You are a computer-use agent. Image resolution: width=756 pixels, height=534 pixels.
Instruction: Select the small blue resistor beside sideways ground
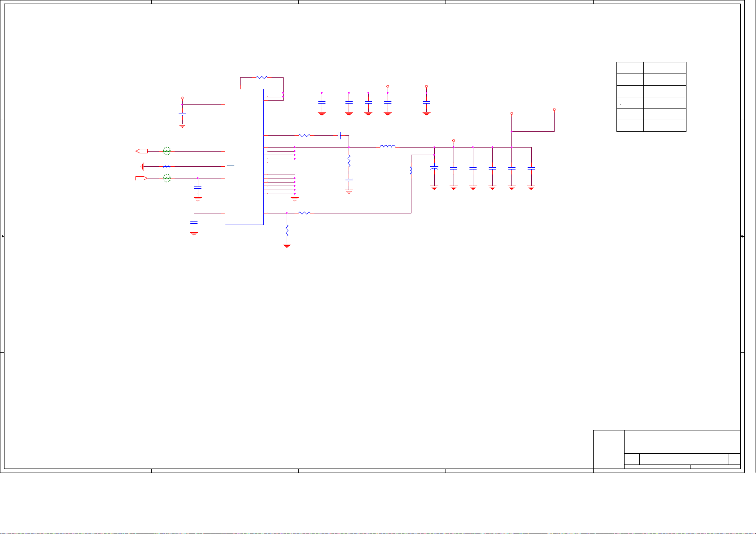(x=166, y=167)
